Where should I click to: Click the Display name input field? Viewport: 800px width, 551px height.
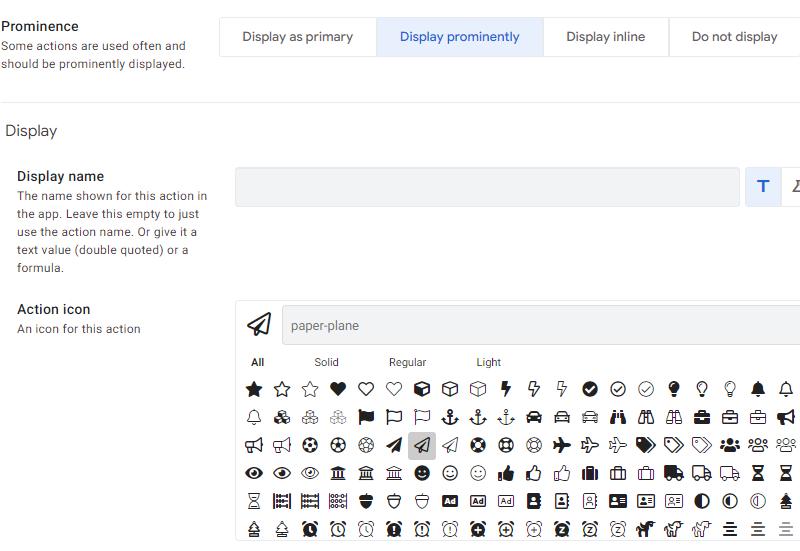487,187
